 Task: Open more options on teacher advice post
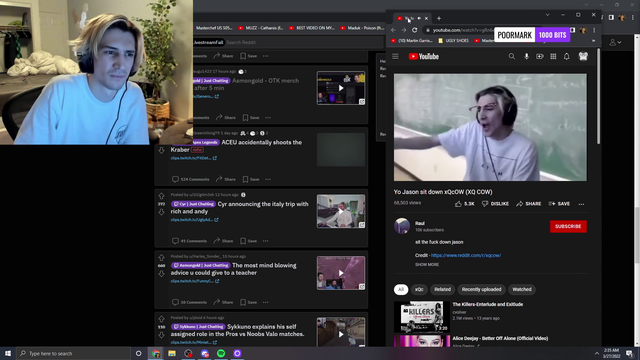point(266,302)
